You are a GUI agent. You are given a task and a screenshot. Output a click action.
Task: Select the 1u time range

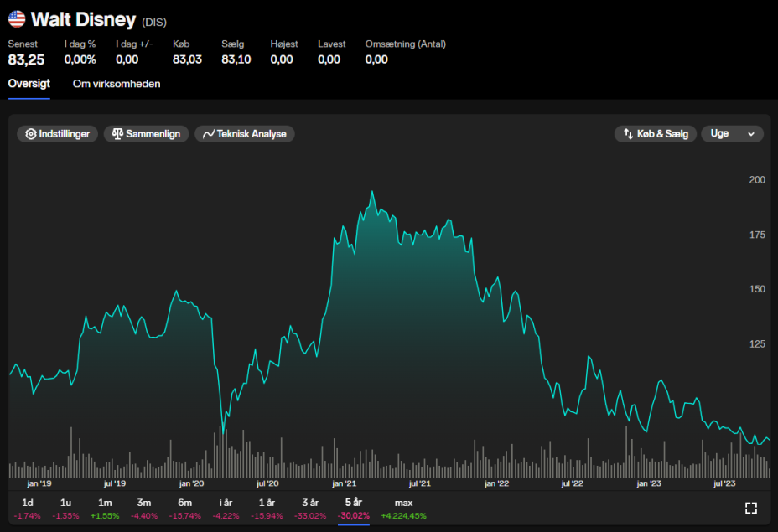coord(66,509)
